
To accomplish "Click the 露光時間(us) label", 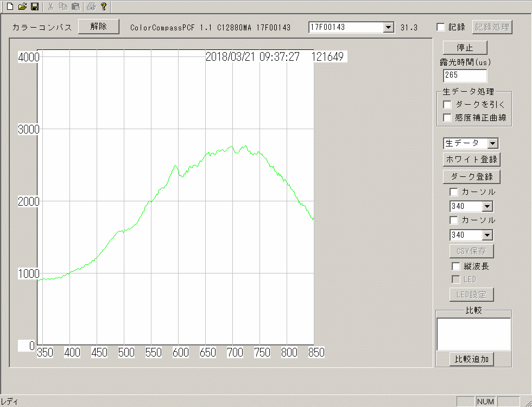I will 465,62.
